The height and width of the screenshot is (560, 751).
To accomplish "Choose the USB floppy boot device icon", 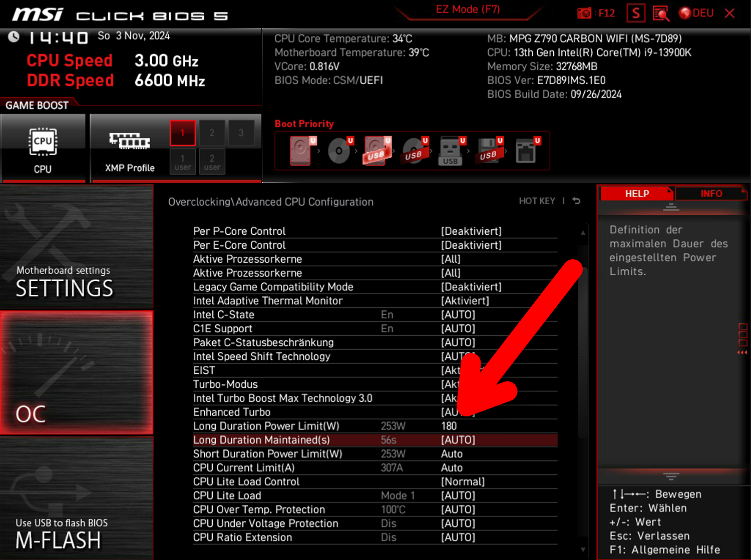I will click(x=490, y=151).
